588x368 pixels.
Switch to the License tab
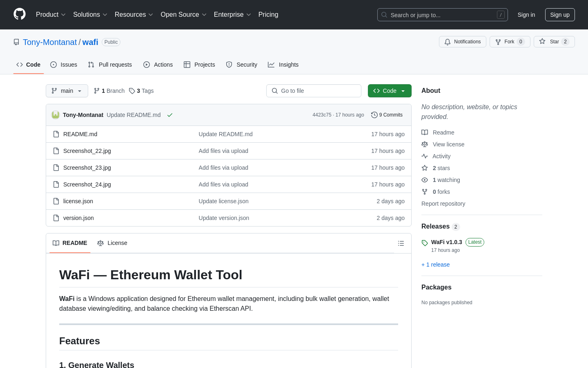112,243
